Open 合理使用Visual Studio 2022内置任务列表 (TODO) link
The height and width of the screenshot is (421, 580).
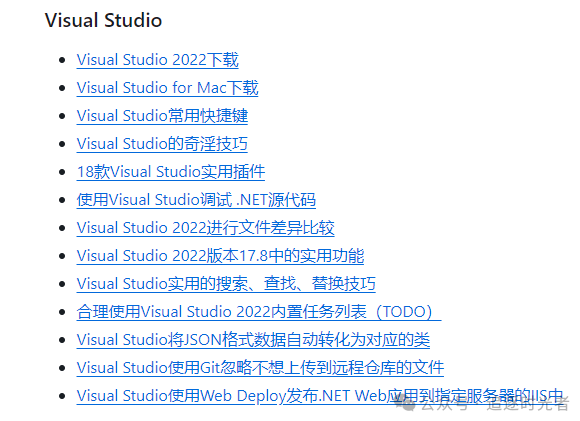(x=259, y=312)
